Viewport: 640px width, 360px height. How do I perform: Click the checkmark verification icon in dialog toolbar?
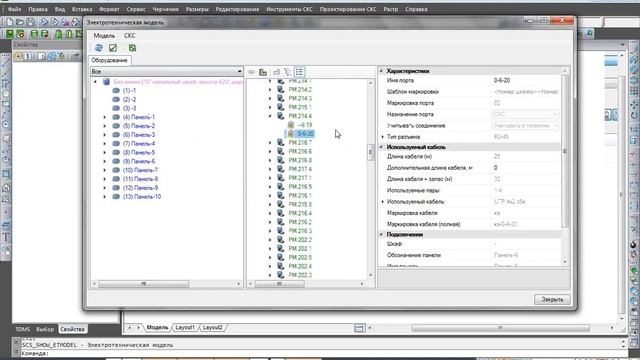113,48
